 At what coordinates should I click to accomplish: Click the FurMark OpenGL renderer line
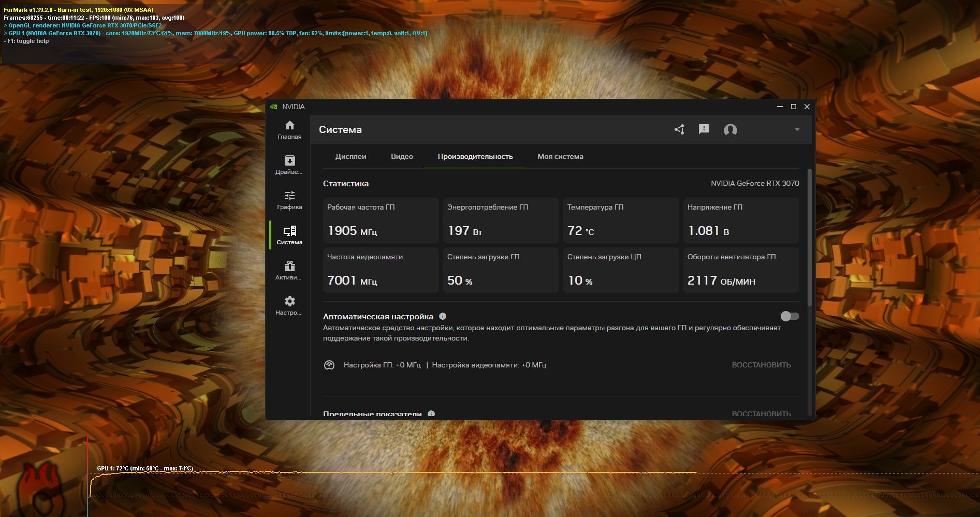click(x=83, y=25)
